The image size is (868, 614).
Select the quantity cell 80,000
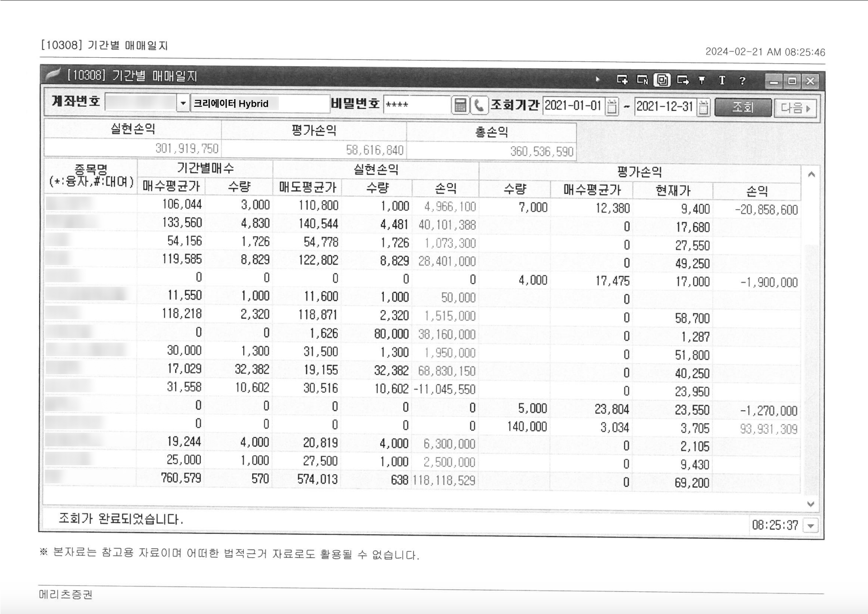(x=377, y=334)
